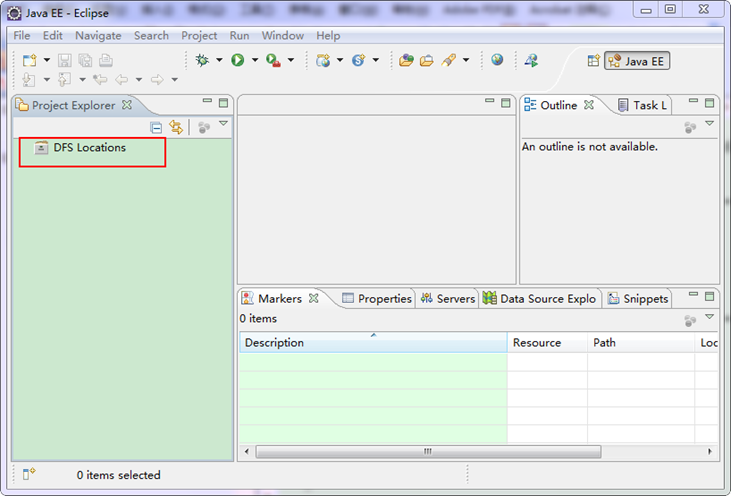Switch to the Data Source Explorer tab
The width and height of the screenshot is (731, 496).
539,299
